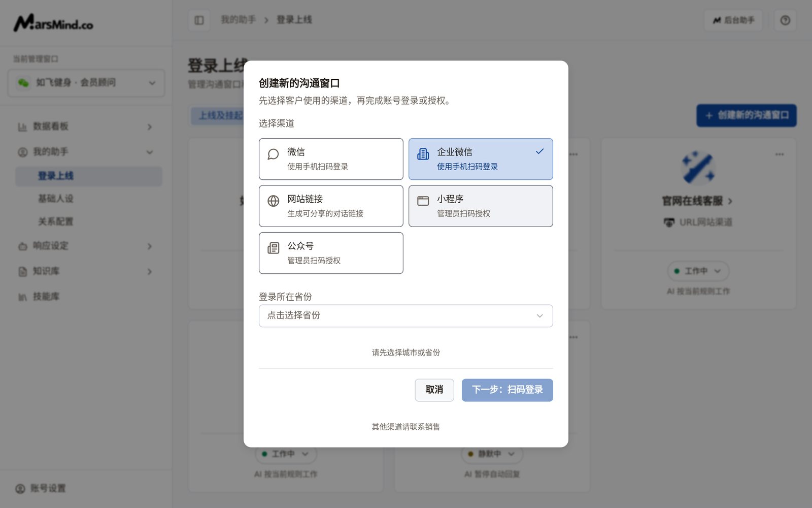Click the MarsMind.co logo
Image resolution: width=812 pixels, height=508 pixels.
53,23
